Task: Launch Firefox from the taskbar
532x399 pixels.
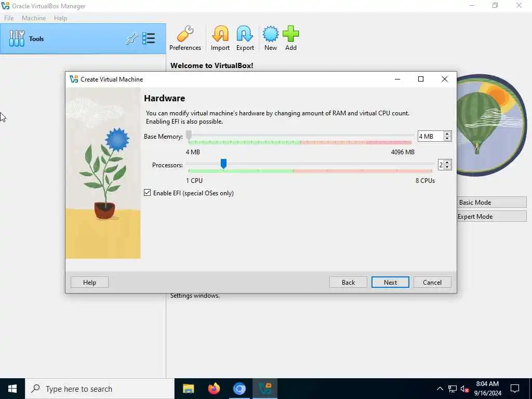Action: pyautogui.click(x=214, y=389)
